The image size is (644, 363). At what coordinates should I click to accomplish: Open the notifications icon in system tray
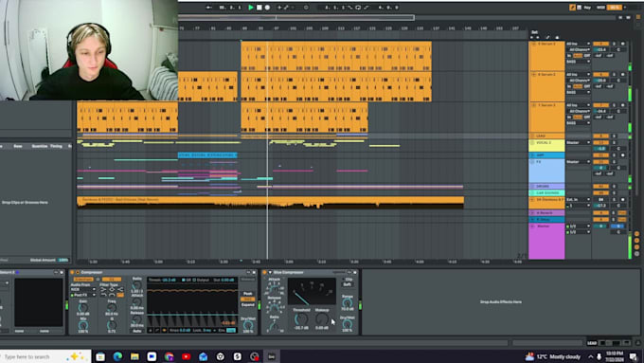click(x=634, y=356)
